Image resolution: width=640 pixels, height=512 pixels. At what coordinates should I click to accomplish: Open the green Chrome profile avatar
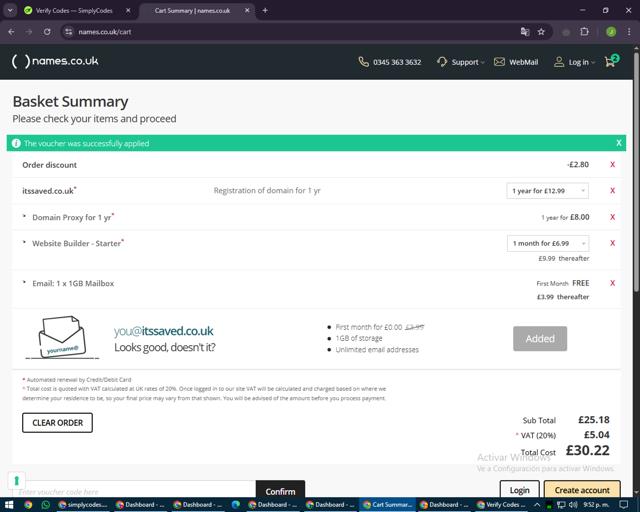611,31
